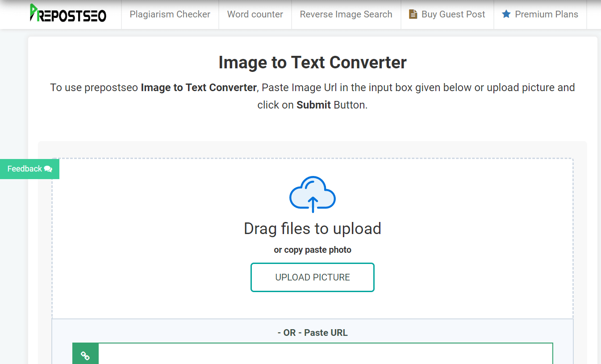This screenshot has width=601, height=364.
Task: Click the 'or copy paste photo' text
Action: [x=312, y=249]
